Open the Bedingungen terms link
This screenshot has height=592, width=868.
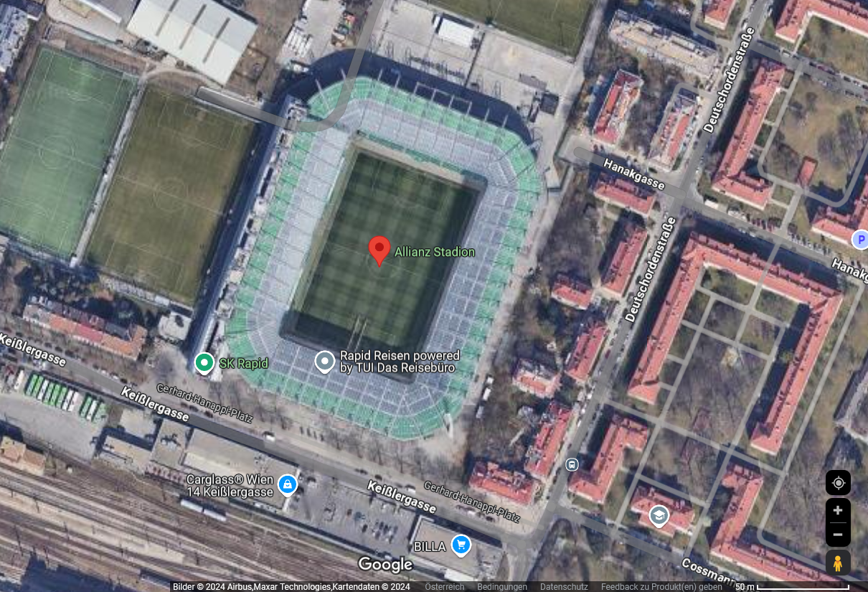[502, 587]
